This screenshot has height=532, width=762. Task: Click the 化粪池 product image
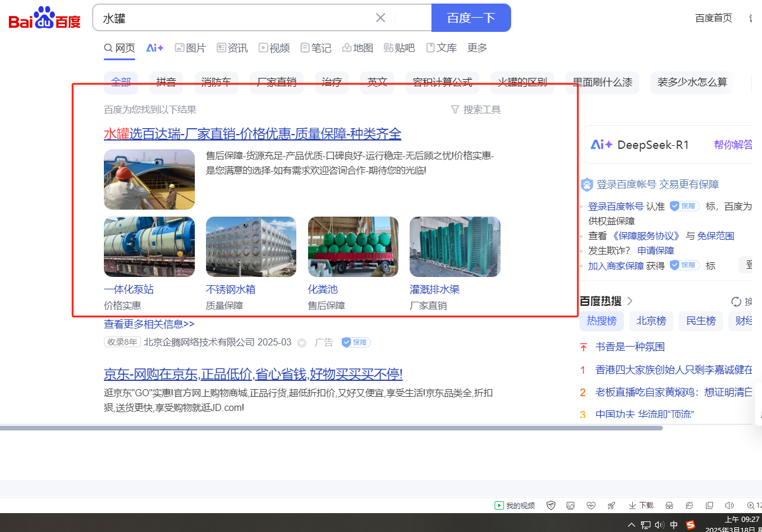tap(353, 247)
